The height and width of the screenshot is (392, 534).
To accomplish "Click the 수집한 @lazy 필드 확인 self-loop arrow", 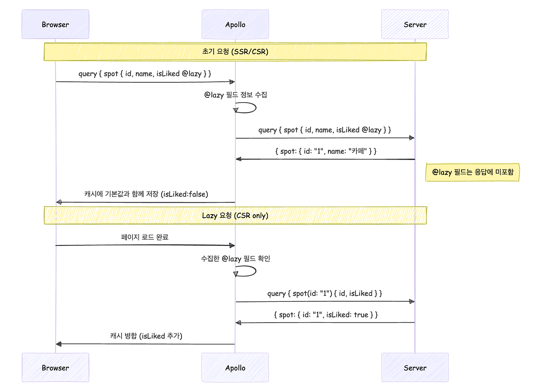I will point(245,271).
